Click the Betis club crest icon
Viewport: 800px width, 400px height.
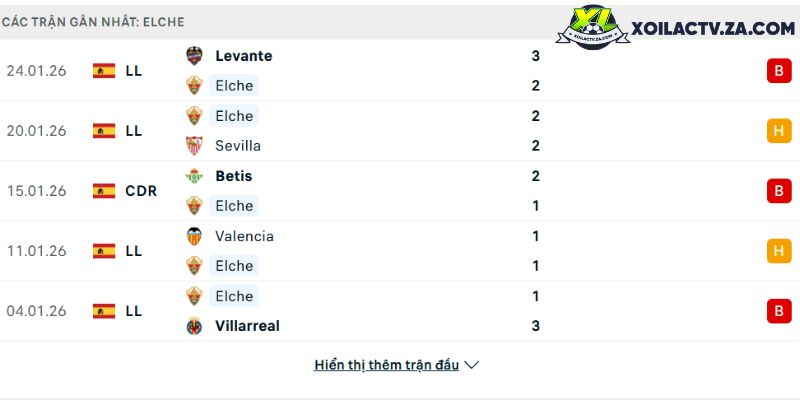pyautogui.click(x=194, y=176)
